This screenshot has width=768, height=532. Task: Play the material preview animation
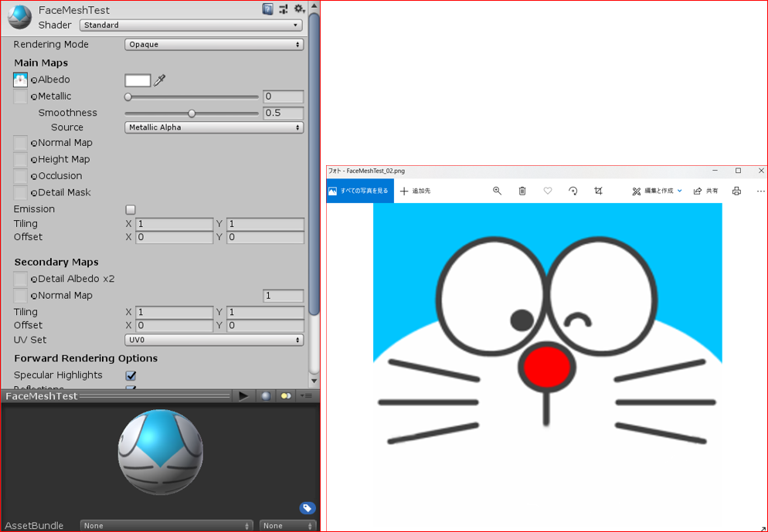tap(243, 396)
